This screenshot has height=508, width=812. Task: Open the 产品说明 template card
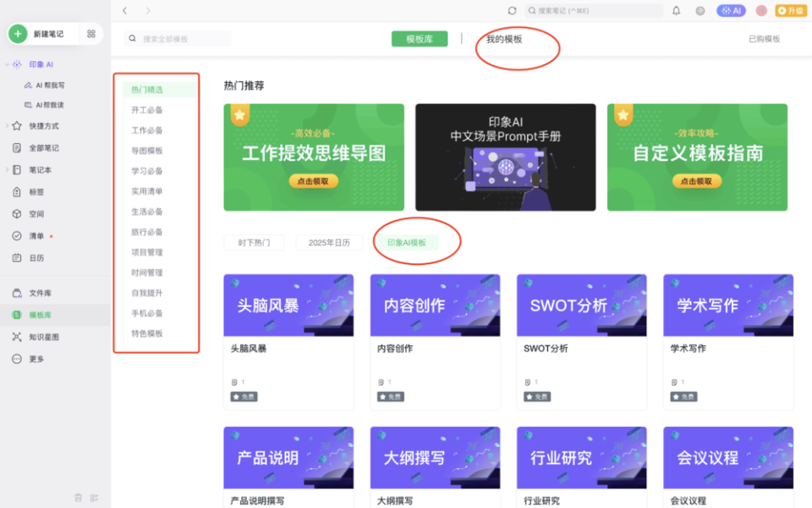click(x=288, y=467)
